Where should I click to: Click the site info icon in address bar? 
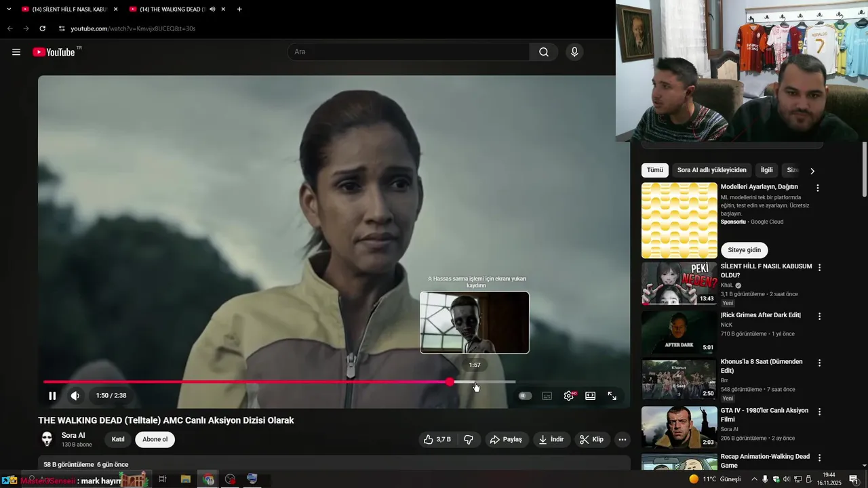pyautogui.click(x=62, y=28)
